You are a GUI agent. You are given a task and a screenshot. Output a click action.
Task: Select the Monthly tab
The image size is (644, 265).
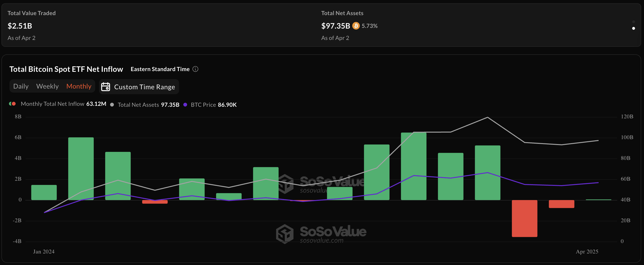point(79,86)
